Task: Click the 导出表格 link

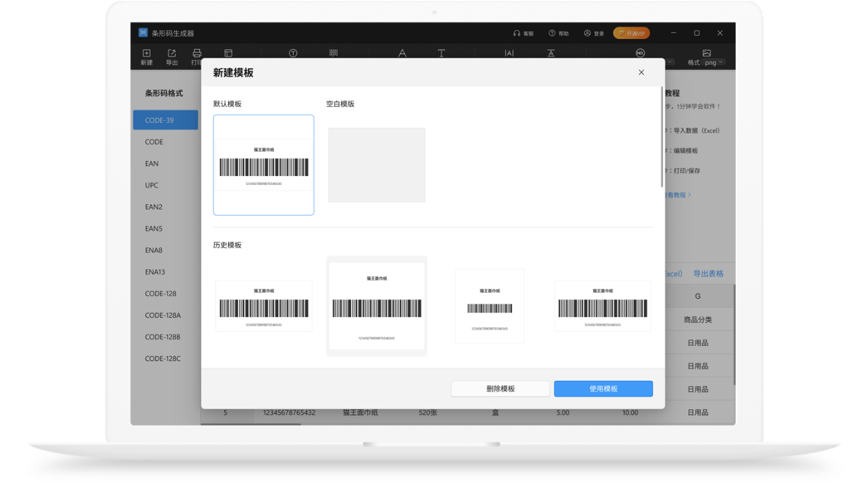Action: (x=708, y=273)
